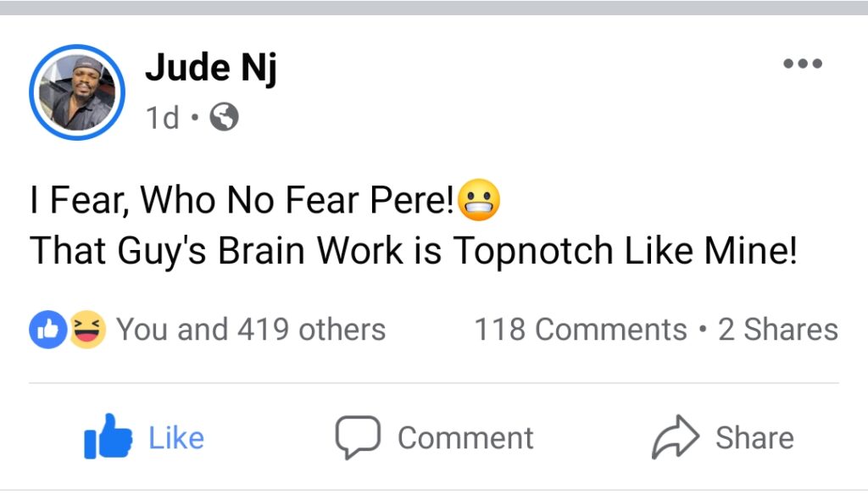Open the three-dot post options menu

pos(802,64)
